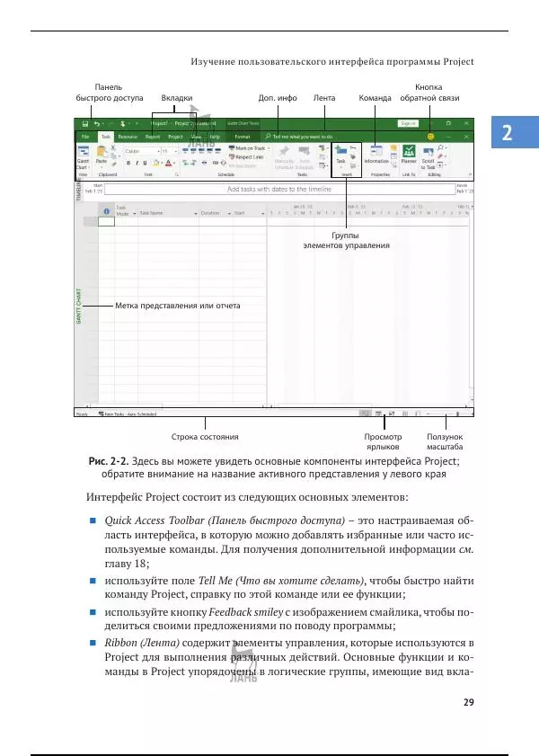Click the blue info indicator column header
This screenshot has height=756, width=539.
[x=106, y=211]
